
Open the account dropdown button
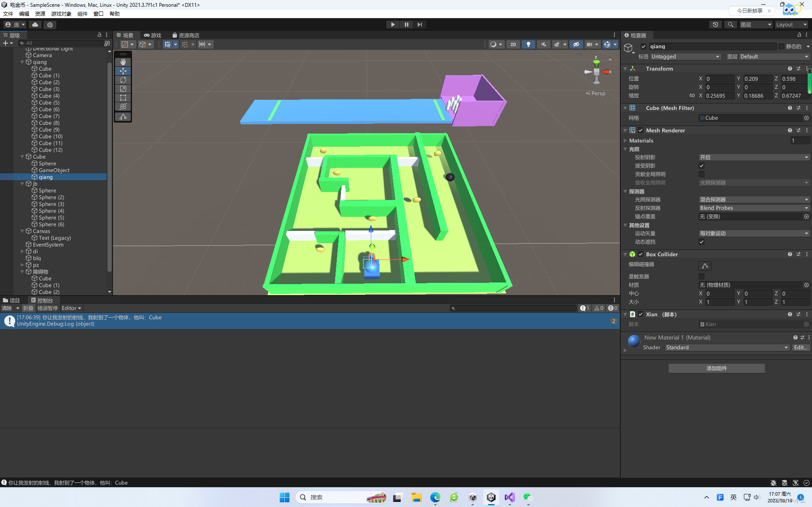15,25
